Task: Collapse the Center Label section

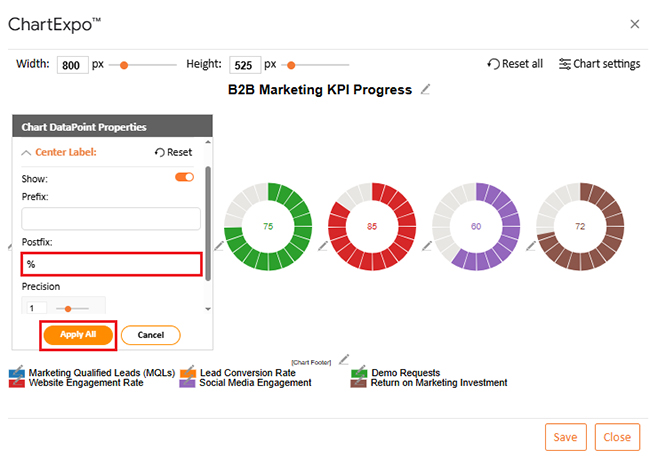Action: pyautogui.click(x=26, y=153)
